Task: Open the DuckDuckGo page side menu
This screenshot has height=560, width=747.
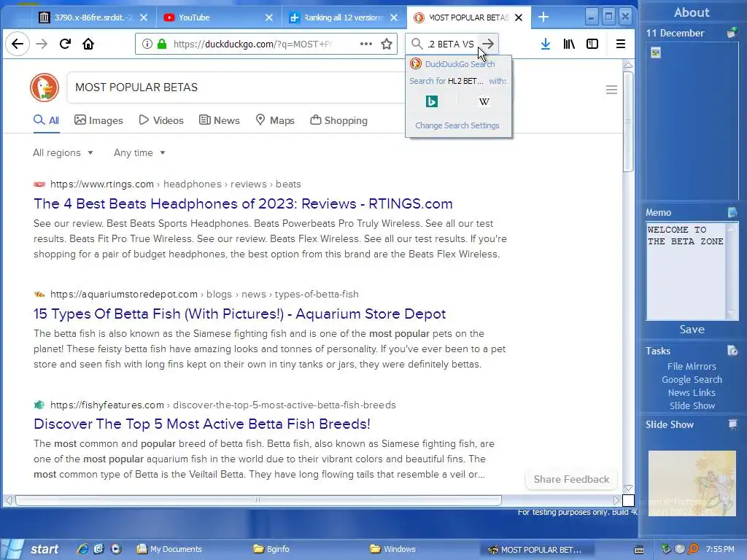Action: click(612, 90)
